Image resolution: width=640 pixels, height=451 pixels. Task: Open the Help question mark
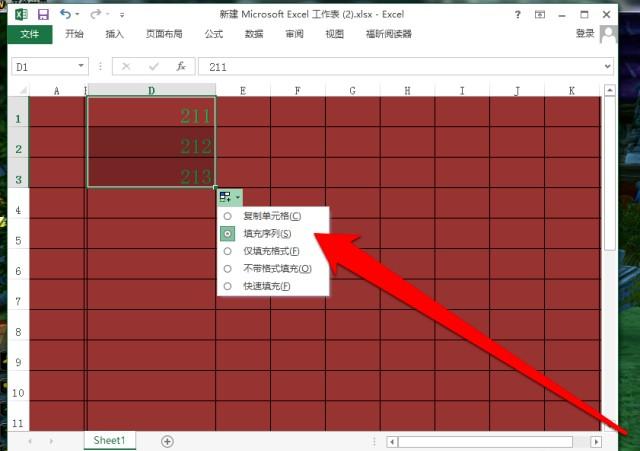click(x=518, y=15)
